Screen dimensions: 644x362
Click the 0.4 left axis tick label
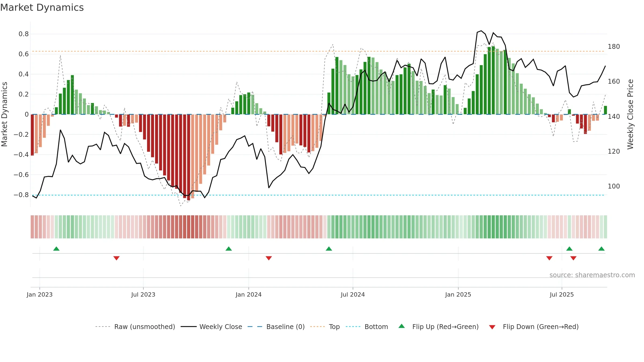pyautogui.click(x=24, y=74)
